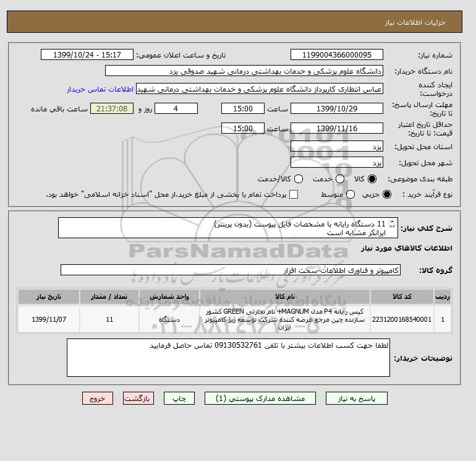This screenshot has height=461, width=476.
Task: Select the کالا radio button
Action: coord(372,179)
